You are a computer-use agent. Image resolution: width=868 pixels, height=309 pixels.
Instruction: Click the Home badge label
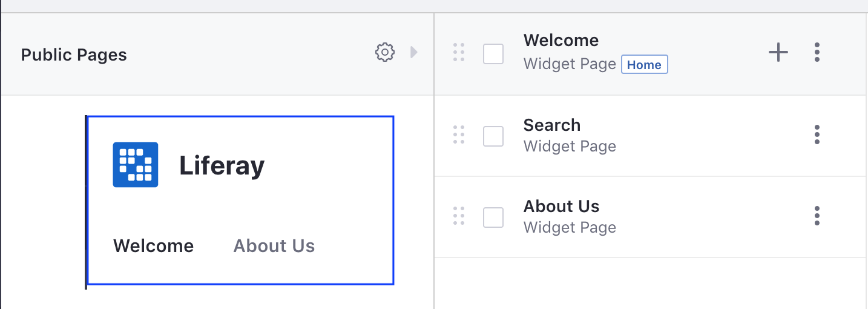coord(645,65)
